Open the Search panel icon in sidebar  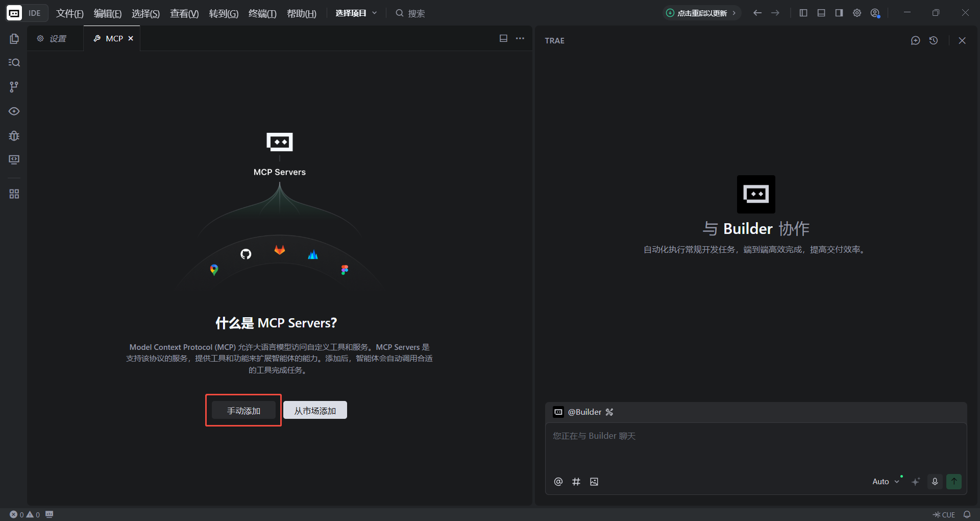14,63
